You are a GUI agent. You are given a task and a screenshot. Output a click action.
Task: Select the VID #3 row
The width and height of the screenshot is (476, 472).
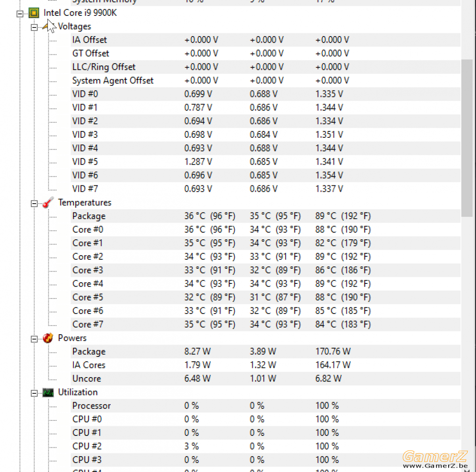coord(265,134)
